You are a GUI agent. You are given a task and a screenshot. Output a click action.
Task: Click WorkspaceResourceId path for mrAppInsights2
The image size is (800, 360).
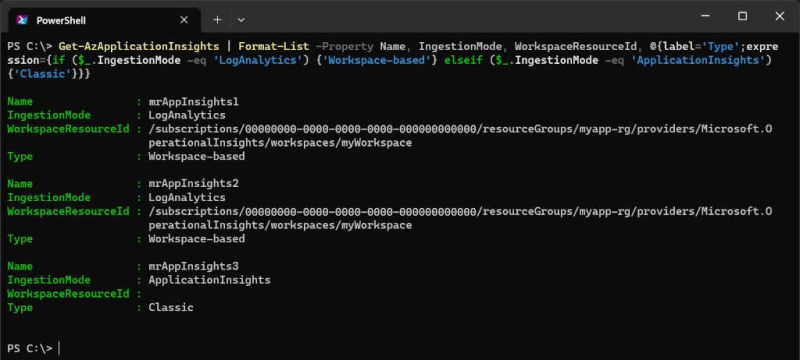click(460, 218)
